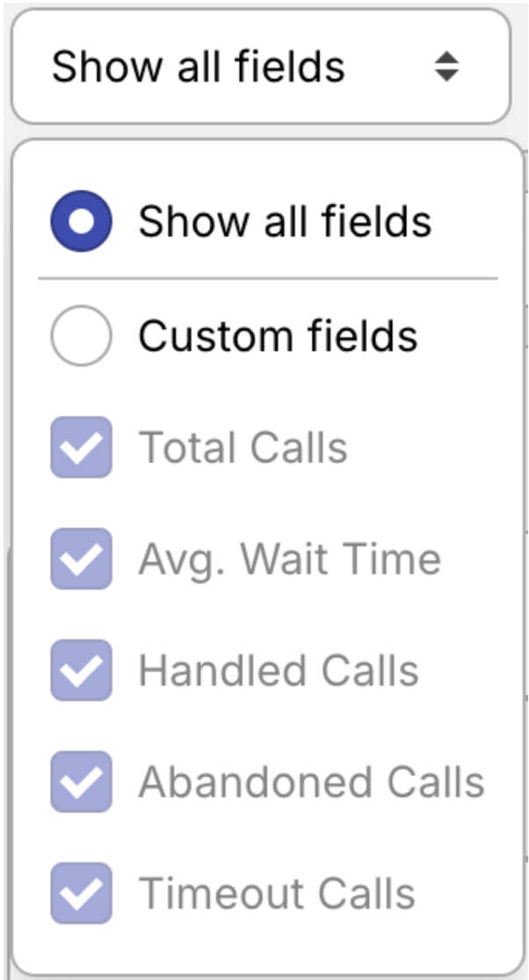Screen dimensions: 529x980
Task: Uncheck the Total Calls checkbox
Action: (81, 447)
